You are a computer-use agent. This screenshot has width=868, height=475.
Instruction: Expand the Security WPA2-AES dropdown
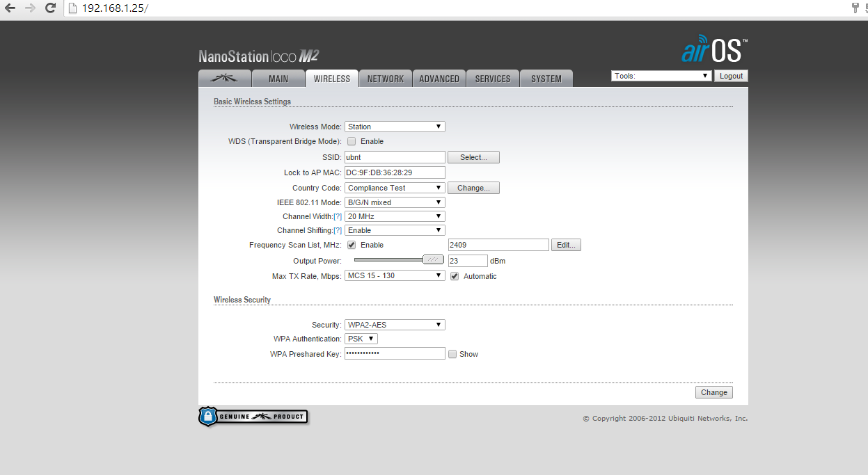tap(395, 325)
